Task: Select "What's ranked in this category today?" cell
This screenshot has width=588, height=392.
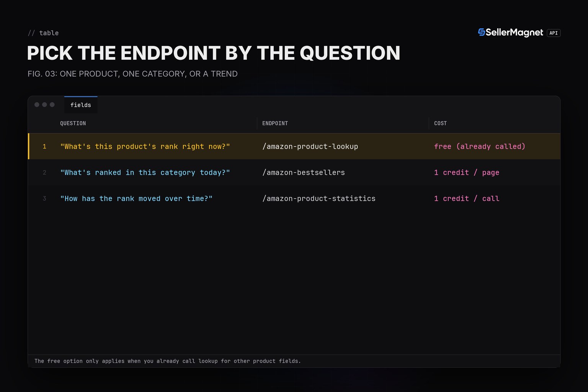Action: [145, 173]
